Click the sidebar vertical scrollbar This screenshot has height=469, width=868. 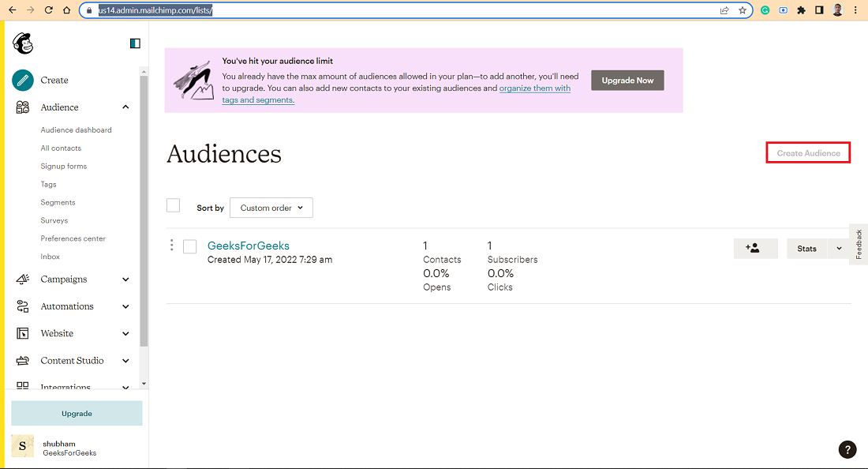coord(144,210)
